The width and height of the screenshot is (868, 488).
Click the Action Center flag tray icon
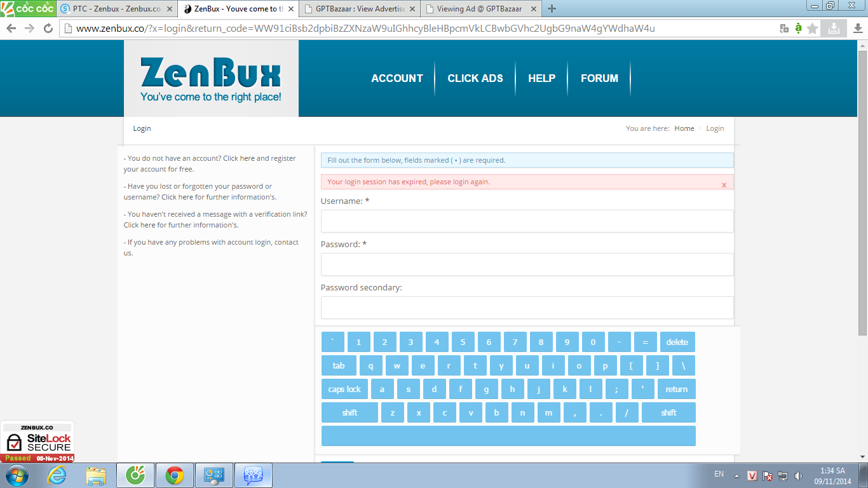point(768,475)
